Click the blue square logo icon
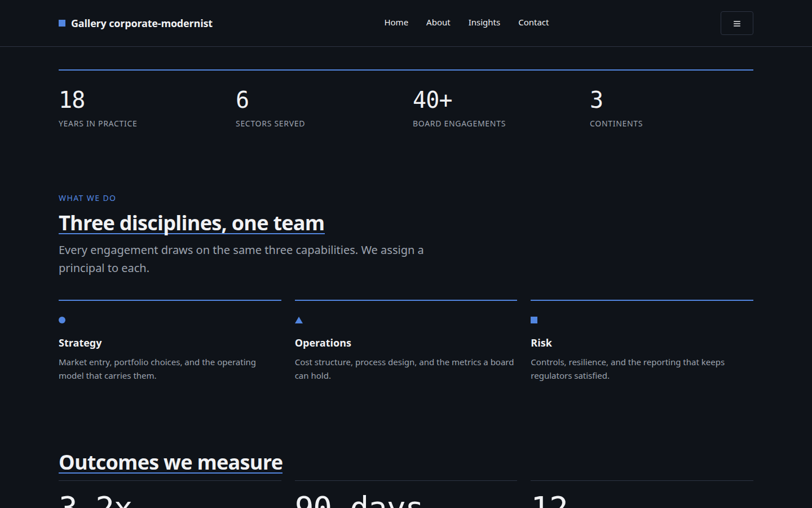This screenshot has width=812, height=508. pos(62,23)
